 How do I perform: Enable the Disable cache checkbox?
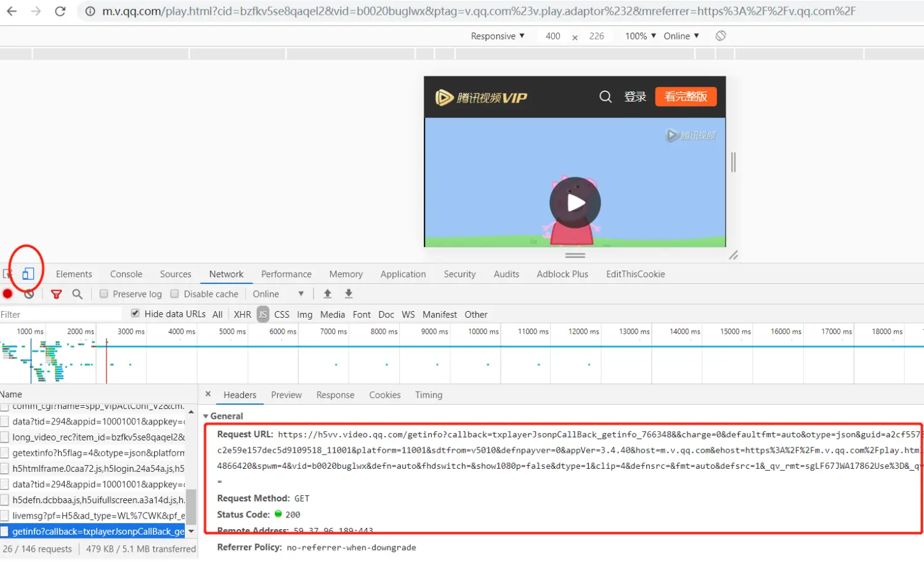(x=175, y=294)
